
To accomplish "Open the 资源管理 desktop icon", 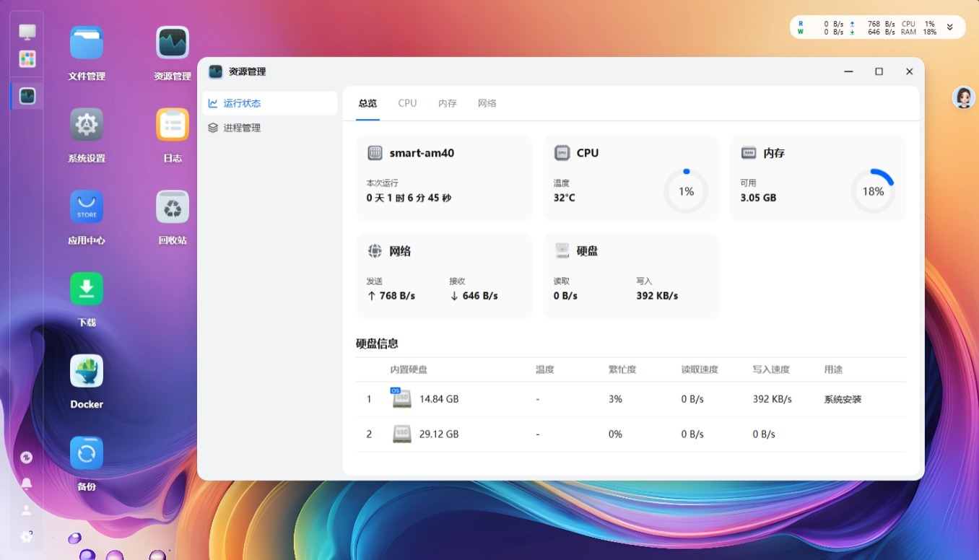I will tap(173, 43).
